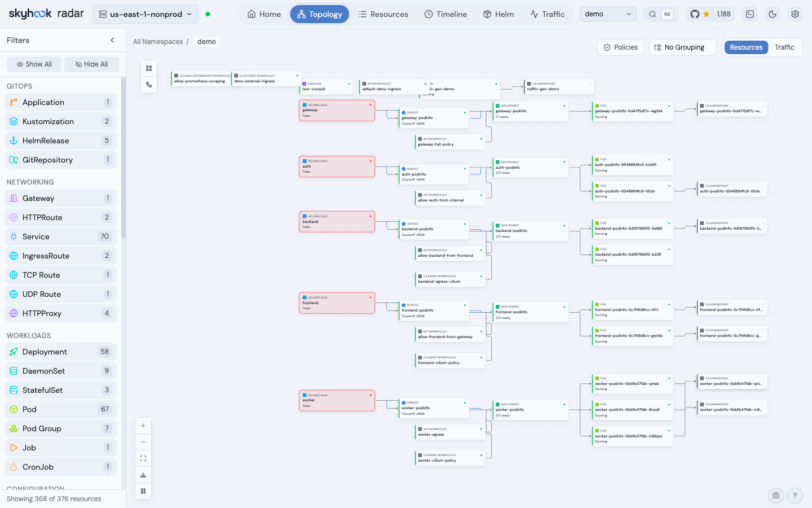This screenshot has width=812, height=508.
Task: Pause topology updates with pause icon
Action: tap(143, 491)
